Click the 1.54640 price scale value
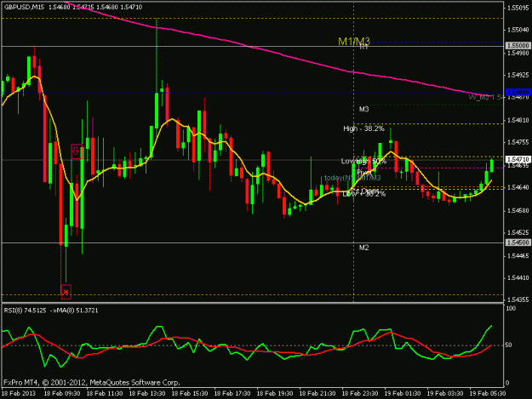 click(x=518, y=187)
